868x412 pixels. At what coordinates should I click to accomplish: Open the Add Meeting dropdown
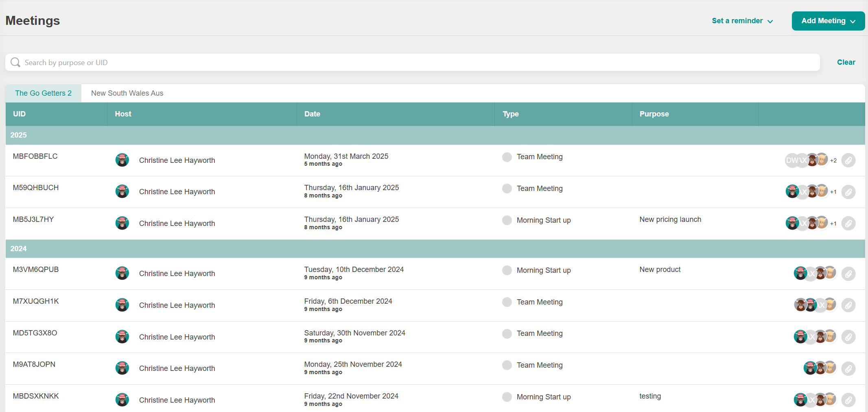pyautogui.click(x=828, y=21)
